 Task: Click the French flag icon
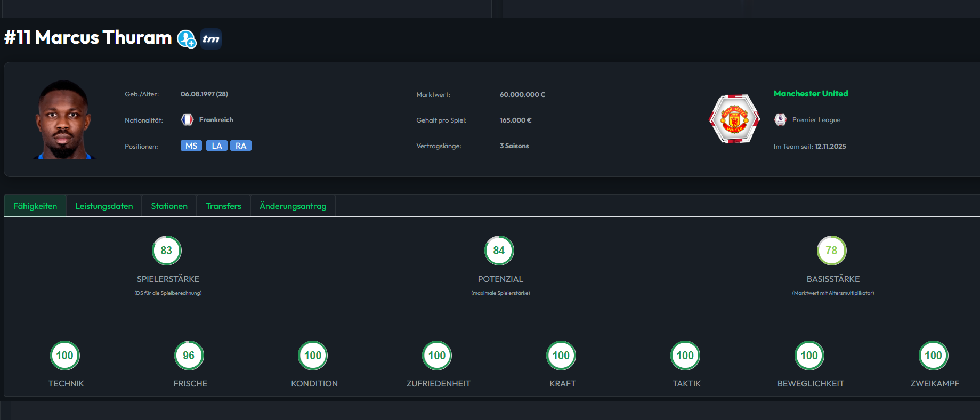point(187,120)
